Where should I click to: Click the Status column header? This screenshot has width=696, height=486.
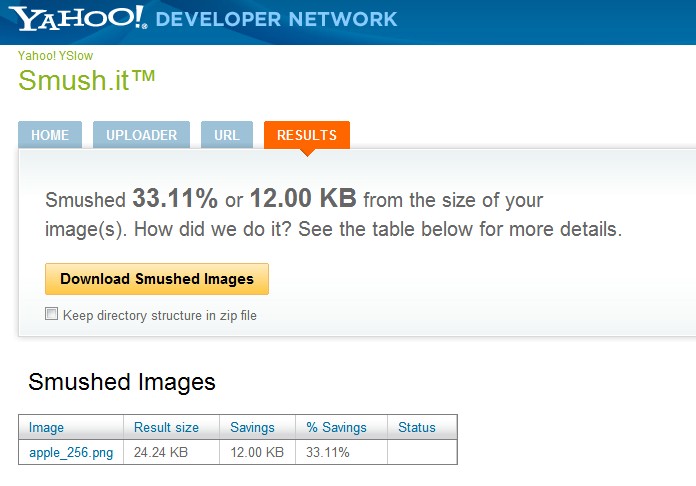click(x=417, y=427)
